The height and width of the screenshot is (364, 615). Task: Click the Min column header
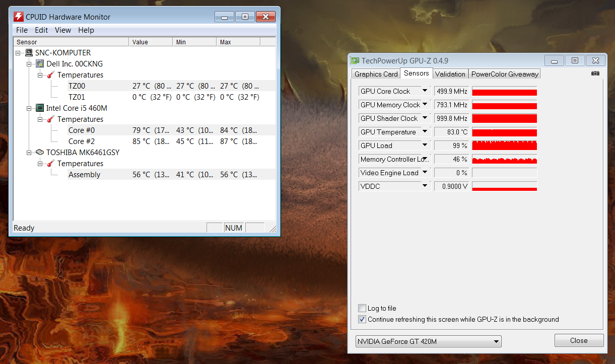(194, 42)
